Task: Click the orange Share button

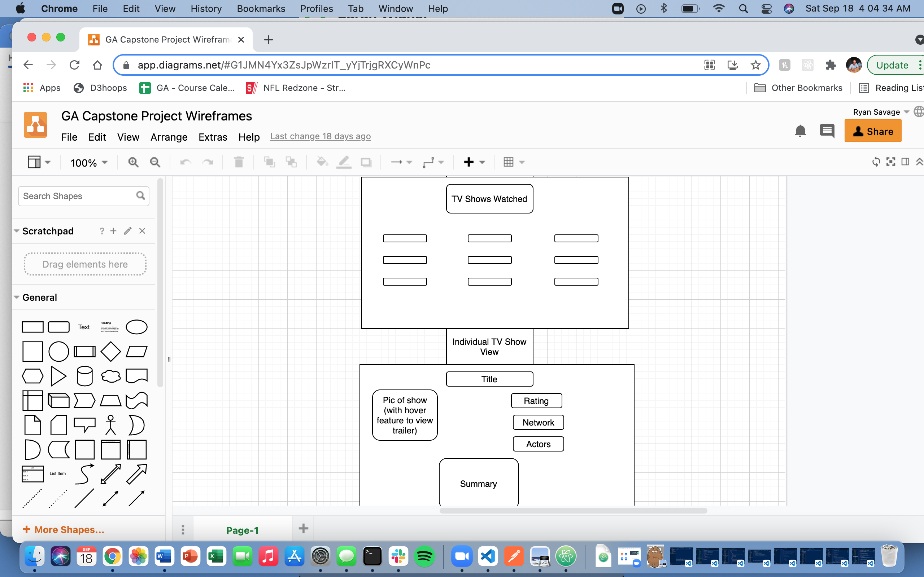Action: [873, 131]
